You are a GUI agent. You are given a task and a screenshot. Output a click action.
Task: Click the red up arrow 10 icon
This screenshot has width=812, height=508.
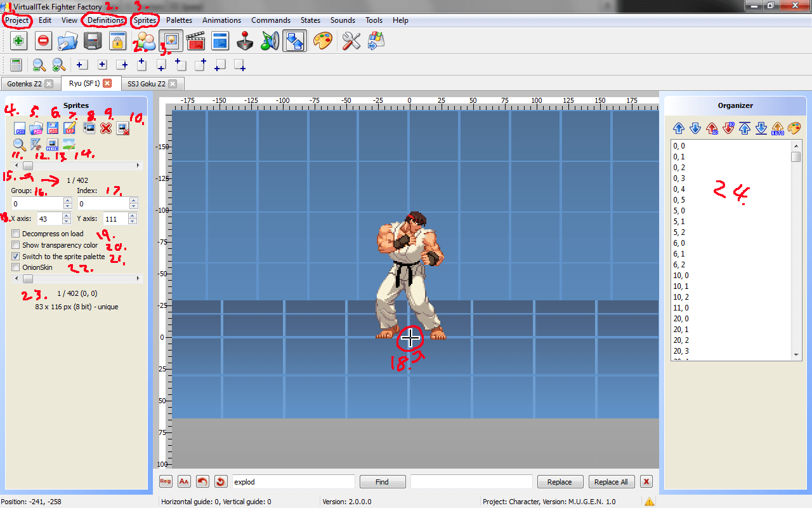tap(712, 128)
